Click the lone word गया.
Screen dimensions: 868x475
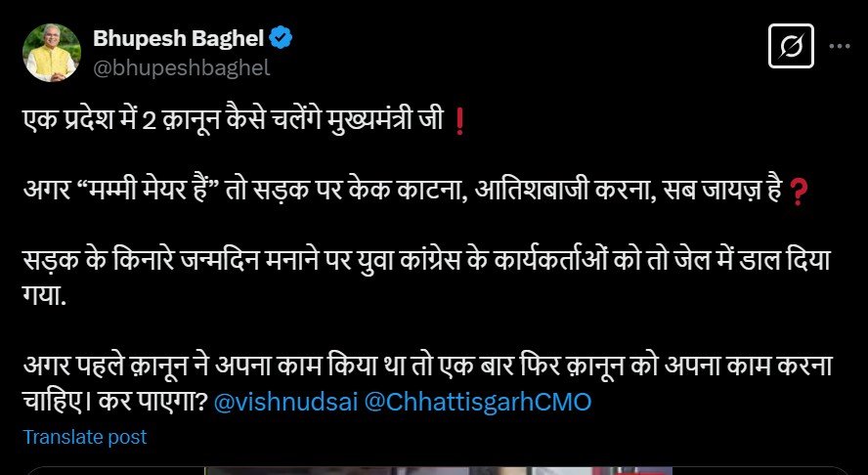click(x=44, y=296)
